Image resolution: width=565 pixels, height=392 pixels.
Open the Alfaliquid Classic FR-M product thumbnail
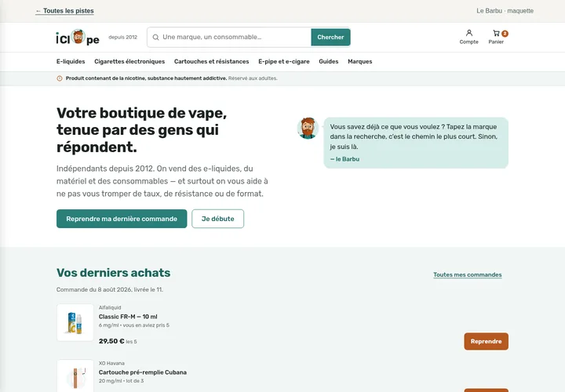(75, 322)
